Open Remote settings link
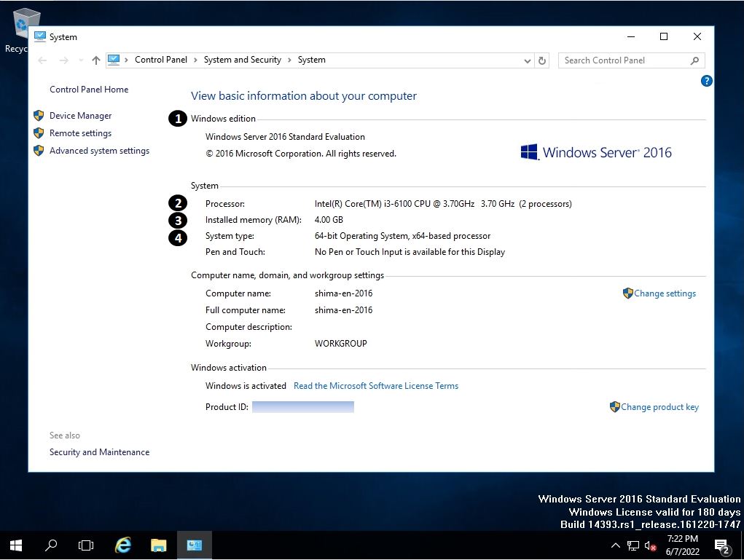 point(80,133)
